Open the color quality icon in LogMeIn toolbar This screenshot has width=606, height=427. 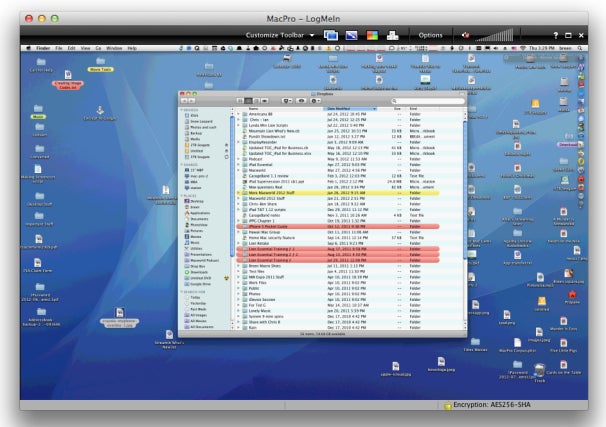372,35
